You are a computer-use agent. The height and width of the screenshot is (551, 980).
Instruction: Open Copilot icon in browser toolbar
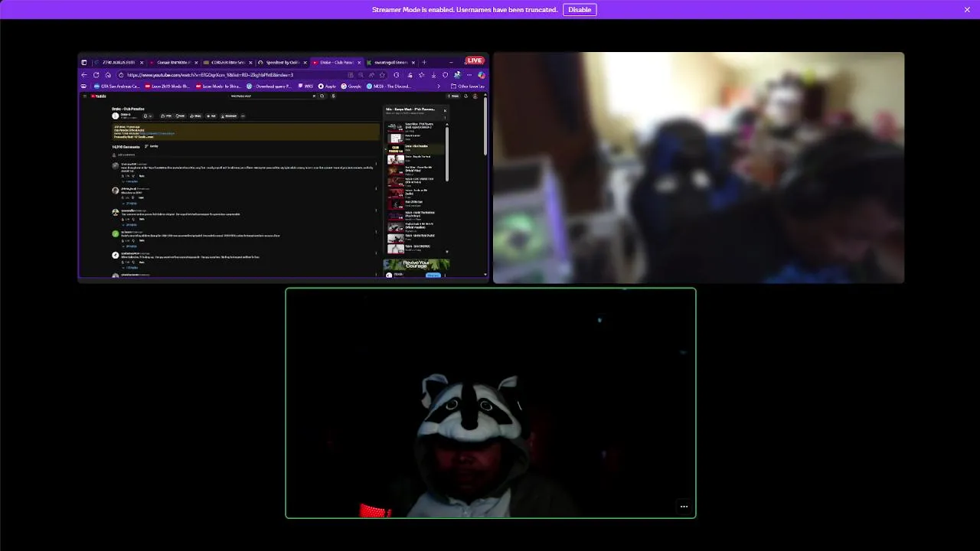[x=482, y=75]
